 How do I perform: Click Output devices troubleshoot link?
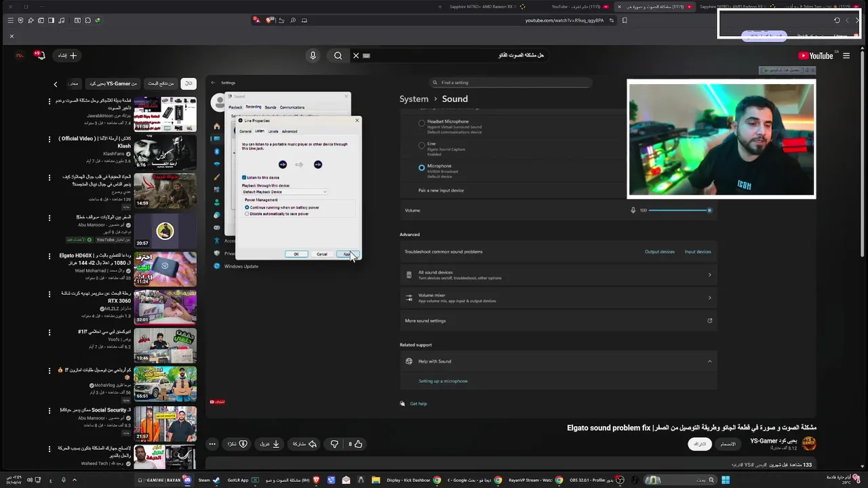[660, 252]
